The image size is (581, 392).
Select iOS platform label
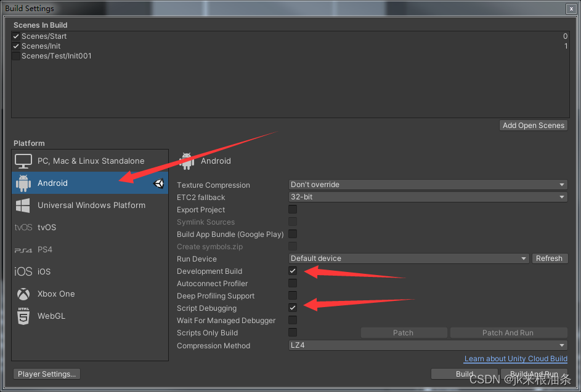(44, 272)
